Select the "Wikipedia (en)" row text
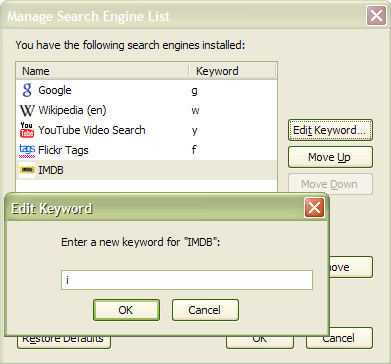Viewport: 391px width, 364px height. coord(72,110)
